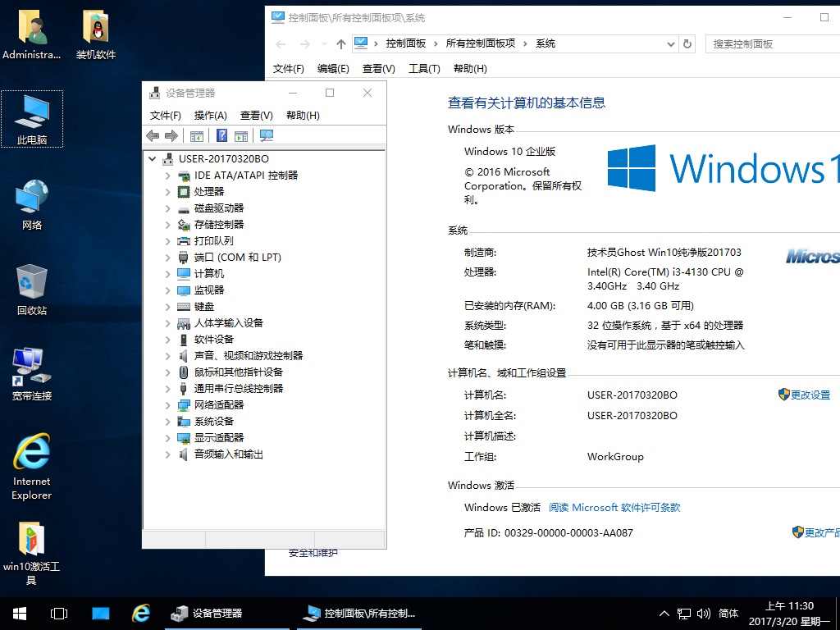
Task: Click the Forward arrow in Device Manager toolbar
Action: [171, 136]
